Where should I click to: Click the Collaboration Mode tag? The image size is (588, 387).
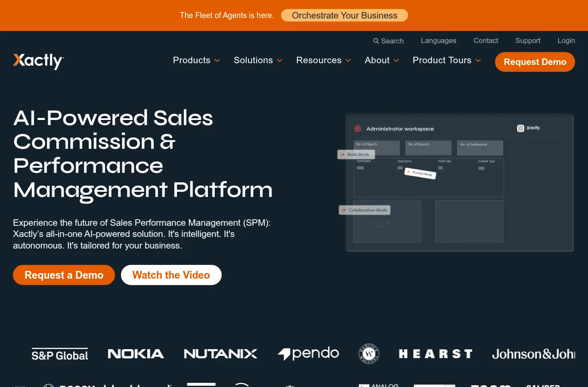click(365, 210)
